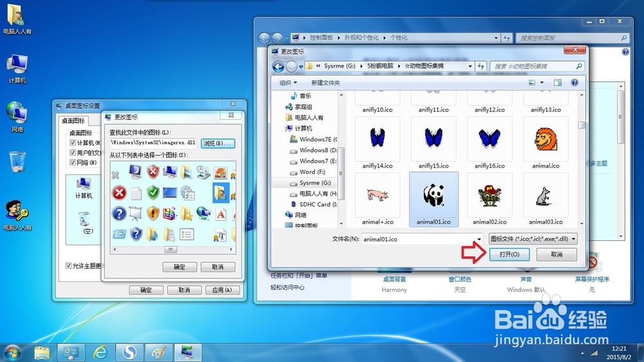
Task: Select the anifly16.ico butterfly file
Action: (x=489, y=144)
